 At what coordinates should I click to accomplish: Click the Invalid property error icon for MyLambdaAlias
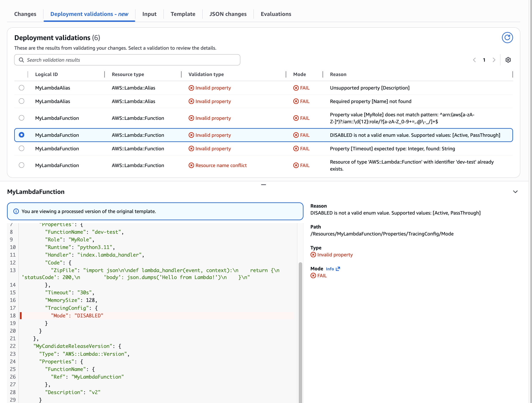[191, 88]
